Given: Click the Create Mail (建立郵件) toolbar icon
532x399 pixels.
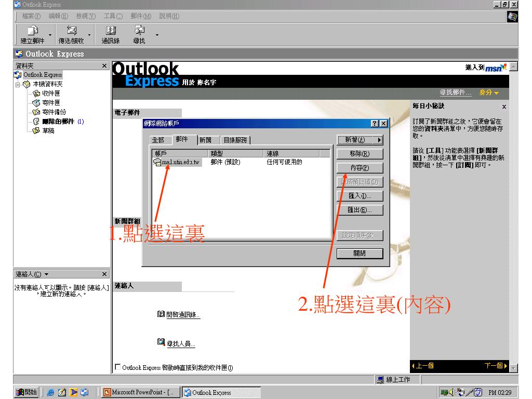Looking at the screenshot, I should pos(33,31).
